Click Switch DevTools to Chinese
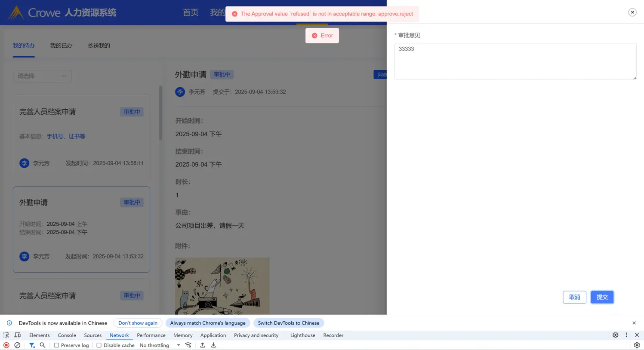Viewport: 644px width, 350px height. click(x=289, y=323)
